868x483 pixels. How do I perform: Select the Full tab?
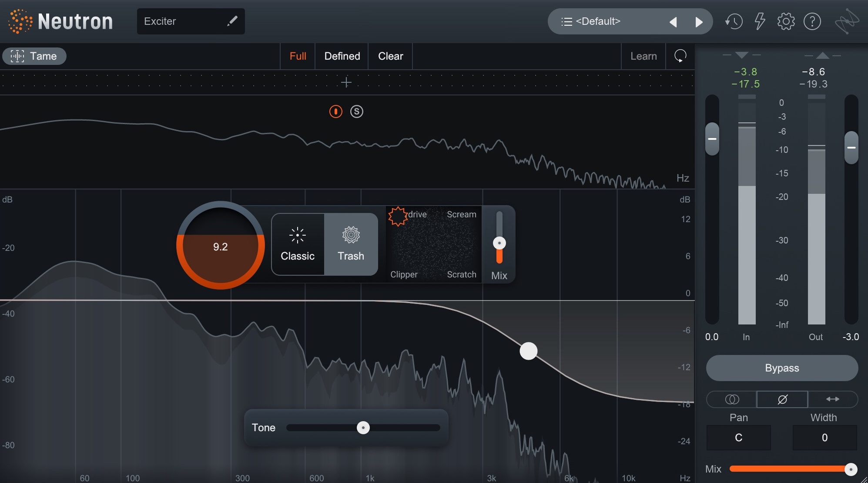point(298,56)
